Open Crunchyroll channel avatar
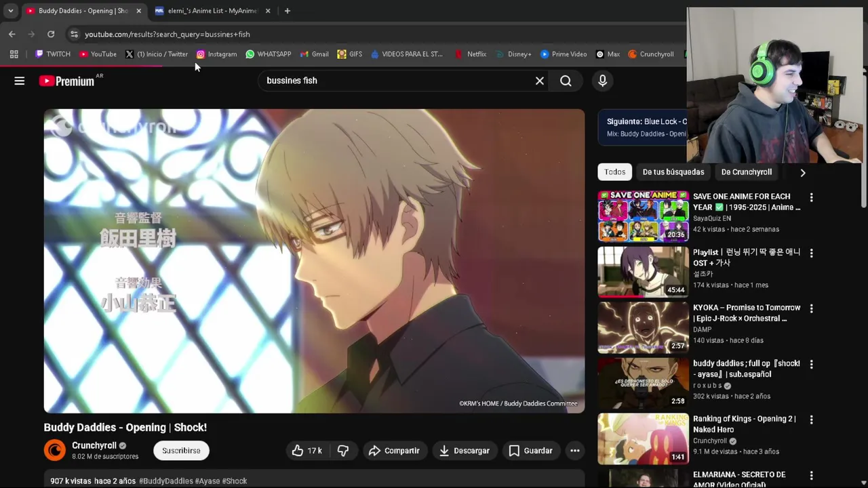 click(55, 451)
